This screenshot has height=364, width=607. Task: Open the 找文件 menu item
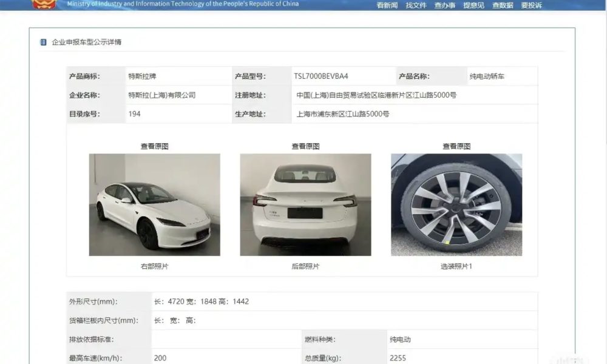[x=416, y=5]
